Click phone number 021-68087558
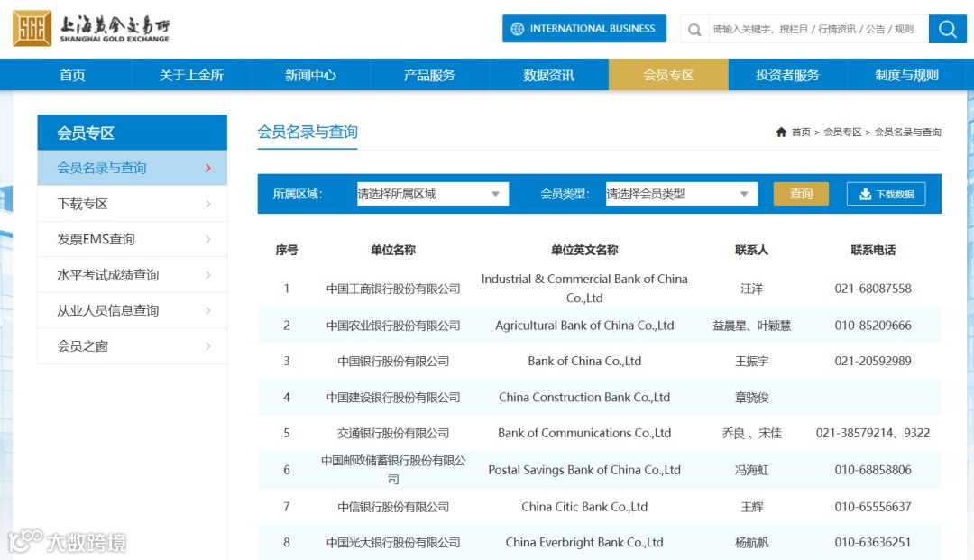This screenshot has height=560, width=974. (x=873, y=289)
